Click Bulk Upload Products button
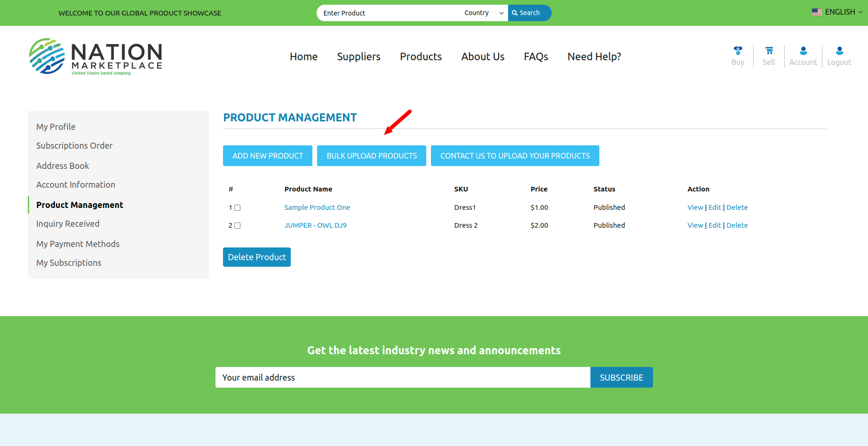The image size is (868, 446). click(x=372, y=156)
